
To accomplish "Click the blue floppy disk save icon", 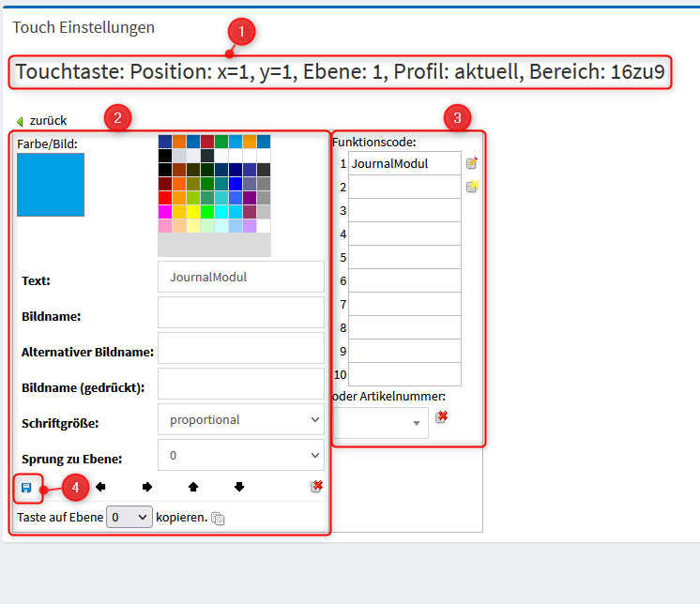I will pos(26,488).
